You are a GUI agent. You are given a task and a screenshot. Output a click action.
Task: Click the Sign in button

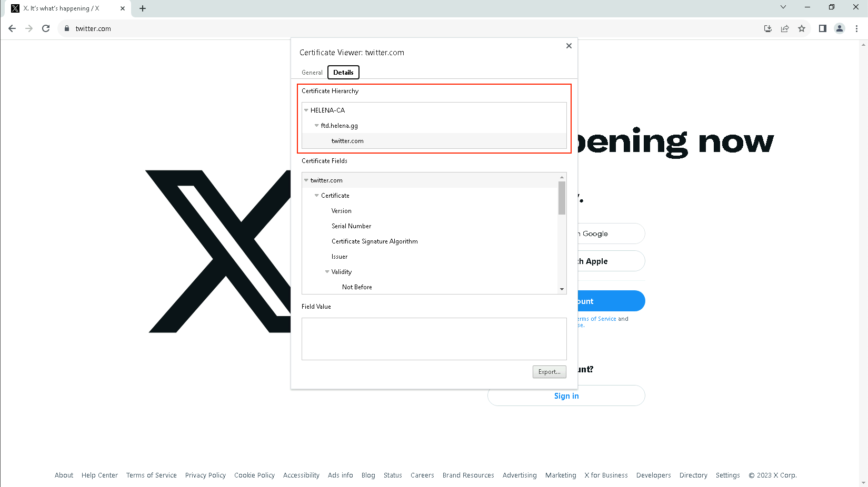(566, 396)
